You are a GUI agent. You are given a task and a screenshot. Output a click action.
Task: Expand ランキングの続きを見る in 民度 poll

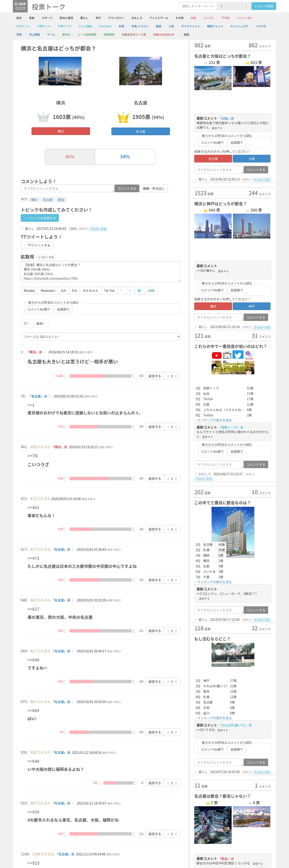tap(213, 420)
